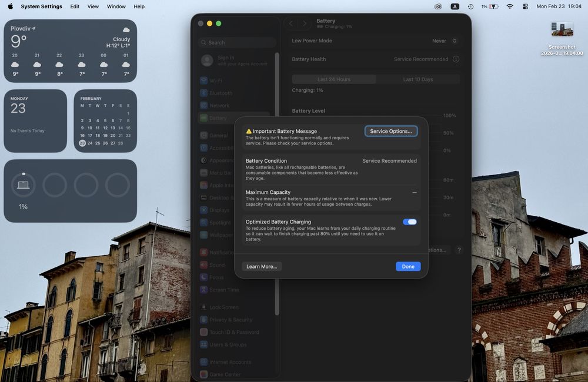Click the sidebar scrollbar

[277, 184]
